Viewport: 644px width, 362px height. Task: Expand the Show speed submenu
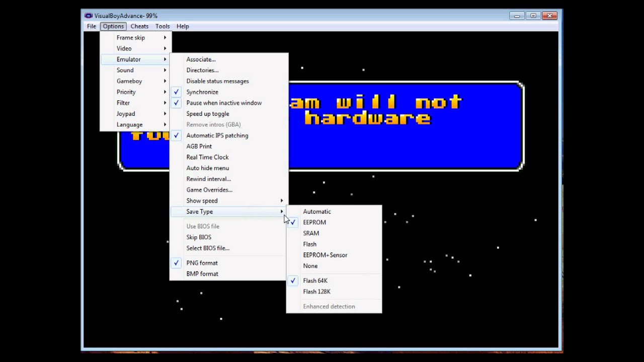(229, 201)
